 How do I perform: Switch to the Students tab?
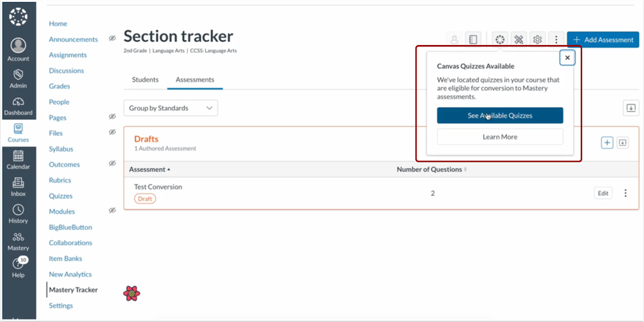pos(145,80)
